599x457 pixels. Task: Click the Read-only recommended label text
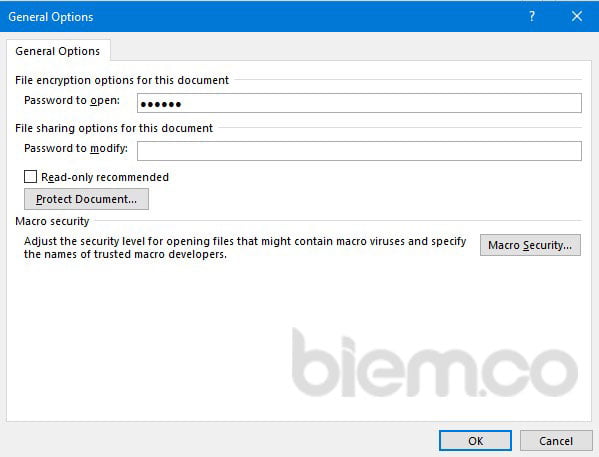pyautogui.click(x=105, y=177)
